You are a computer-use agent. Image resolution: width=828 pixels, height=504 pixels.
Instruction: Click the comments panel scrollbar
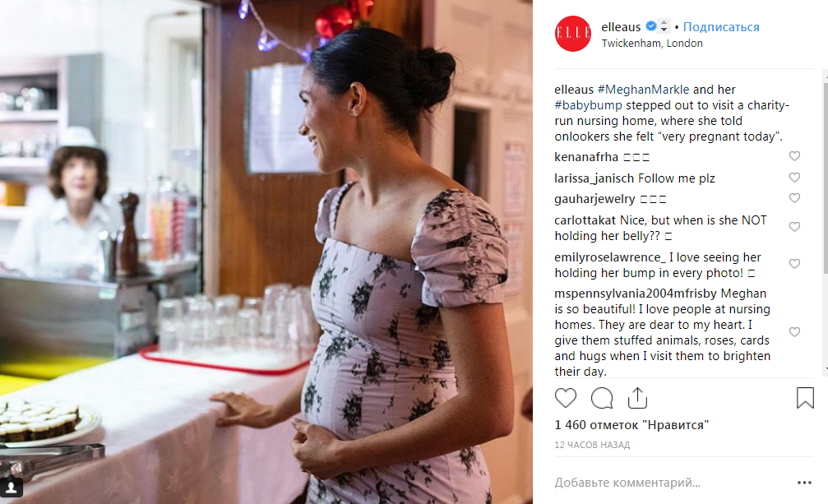pos(826,223)
